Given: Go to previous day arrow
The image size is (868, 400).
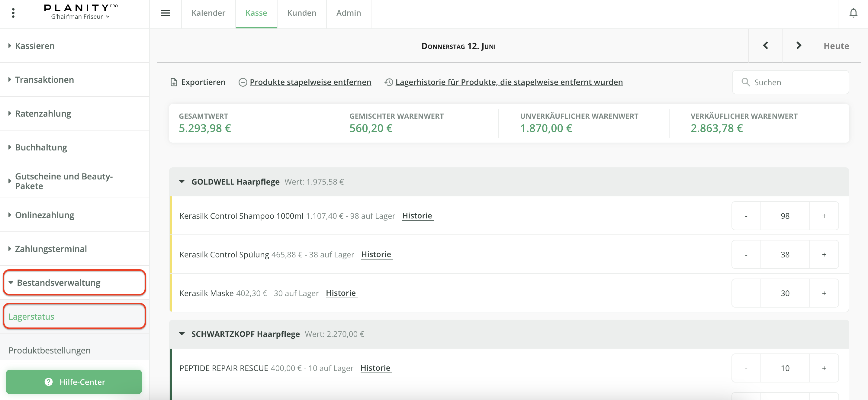Looking at the screenshot, I should coord(765,46).
